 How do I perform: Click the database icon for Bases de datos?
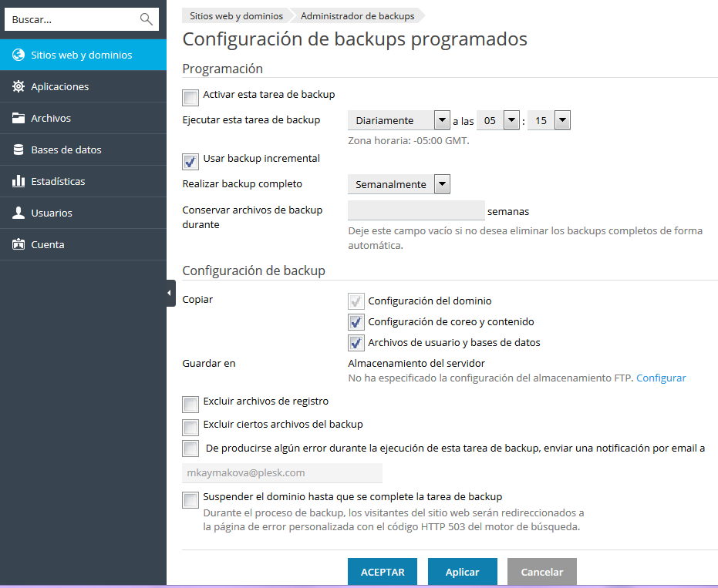pos(19,150)
